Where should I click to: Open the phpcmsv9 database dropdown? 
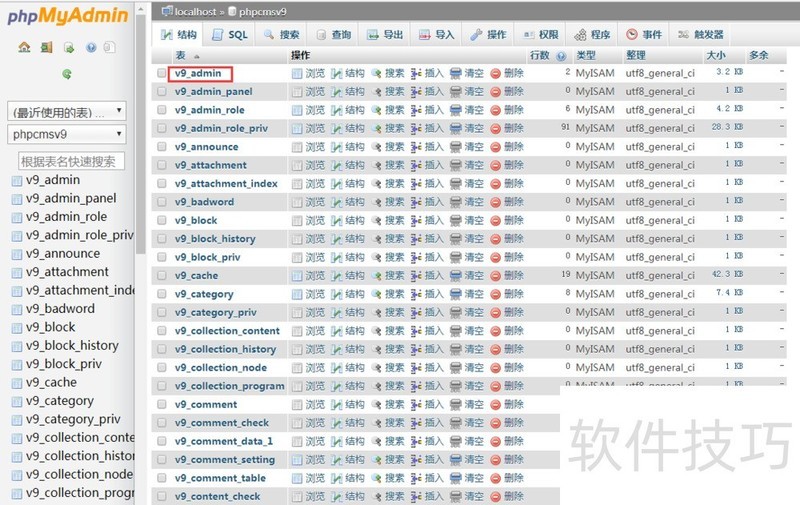pos(67,135)
